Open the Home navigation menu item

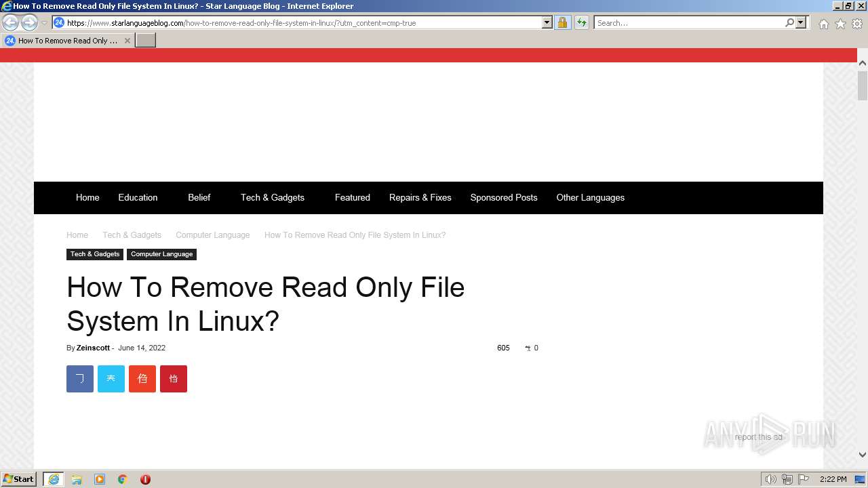pos(87,197)
